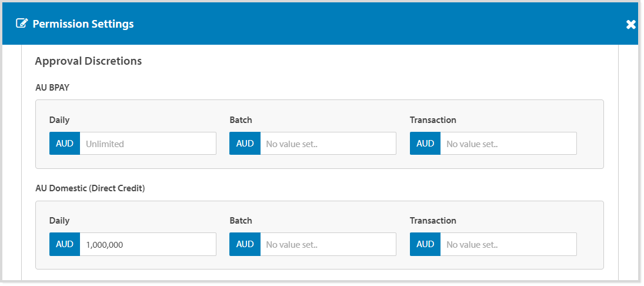644x286 pixels.
Task: Focus the AU BPAY Transaction limit field
Action: pos(508,144)
